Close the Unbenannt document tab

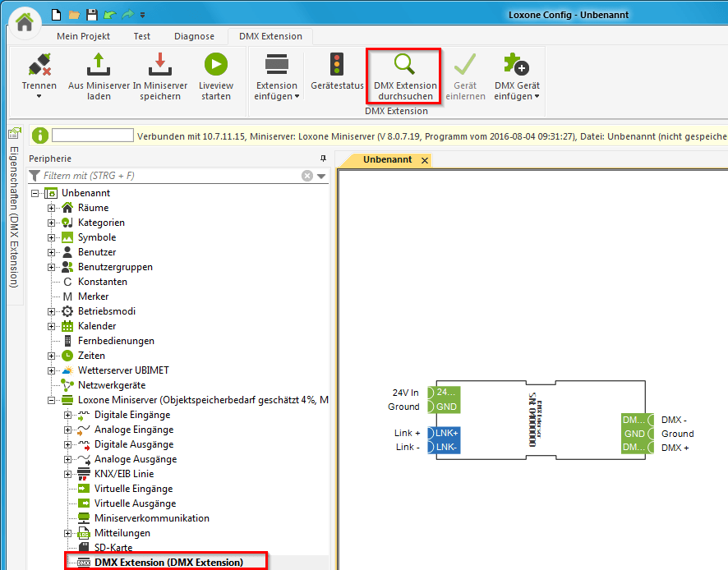click(425, 161)
